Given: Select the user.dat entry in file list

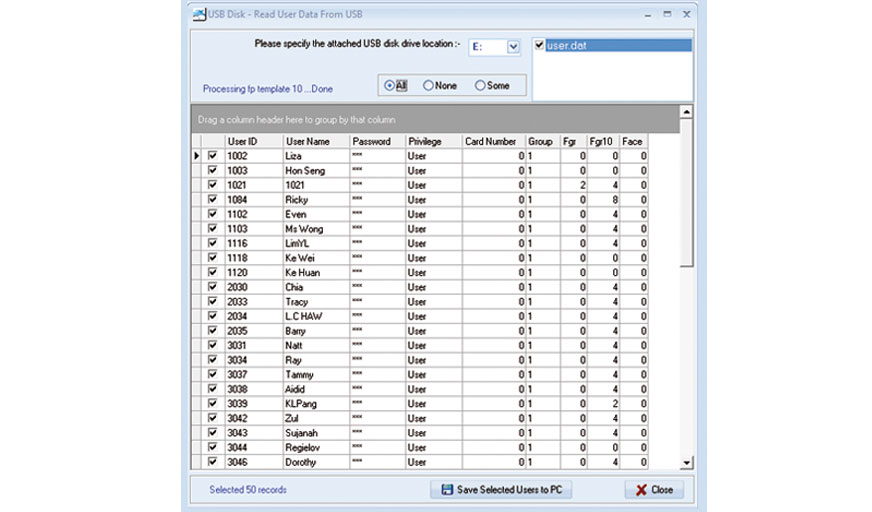Looking at the screenshot, I should (618, 46).
